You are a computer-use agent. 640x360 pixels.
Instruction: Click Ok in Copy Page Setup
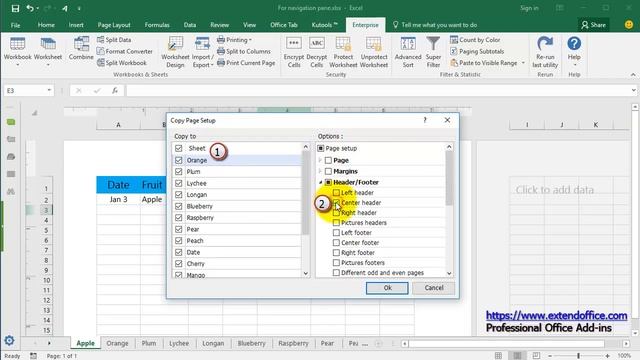[387, 288]
